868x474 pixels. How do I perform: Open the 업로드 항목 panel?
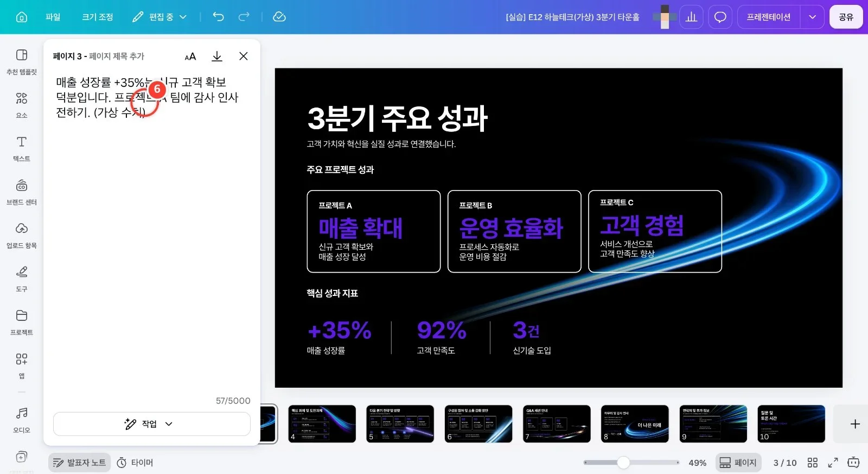point(22,236)
